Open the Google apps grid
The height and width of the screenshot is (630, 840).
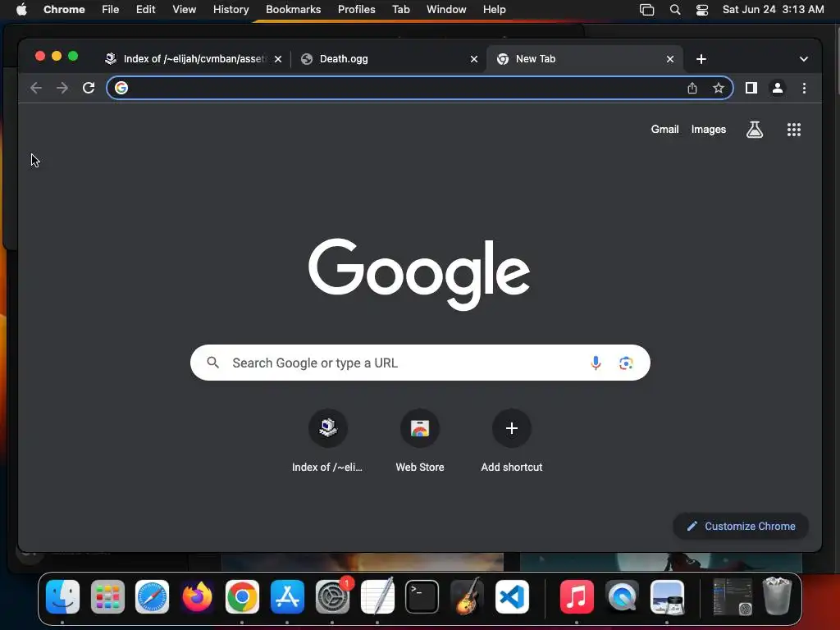(793, 129)
